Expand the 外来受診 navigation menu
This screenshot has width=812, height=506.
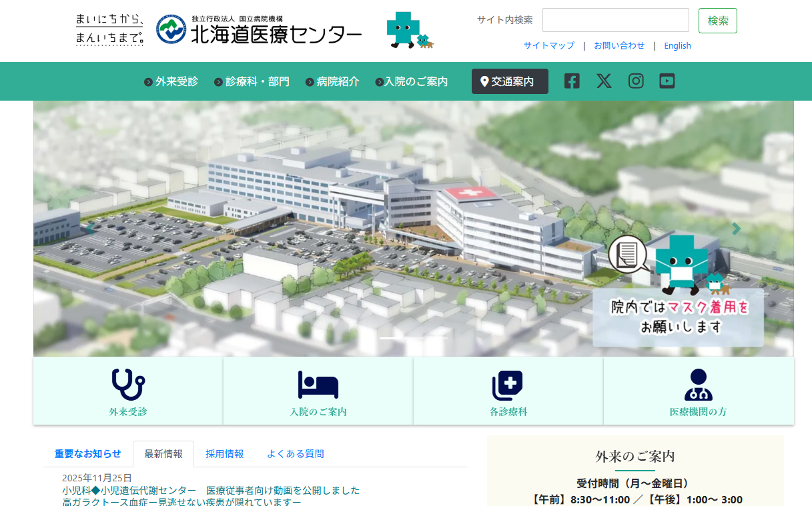(x=171, y=82)
